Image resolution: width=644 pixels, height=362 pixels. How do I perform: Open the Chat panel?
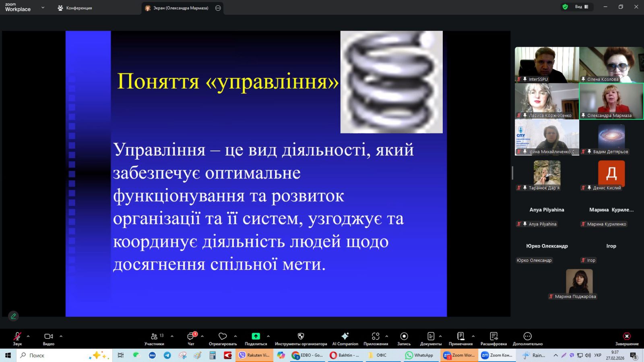click(191, 337)
